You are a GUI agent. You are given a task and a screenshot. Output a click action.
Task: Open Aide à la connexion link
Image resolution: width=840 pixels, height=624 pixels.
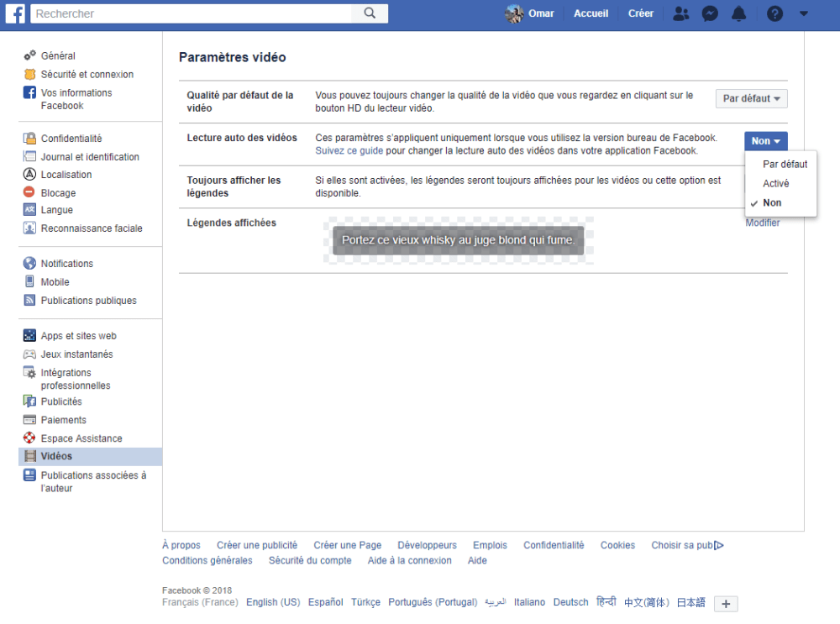[x=409, y=561]
